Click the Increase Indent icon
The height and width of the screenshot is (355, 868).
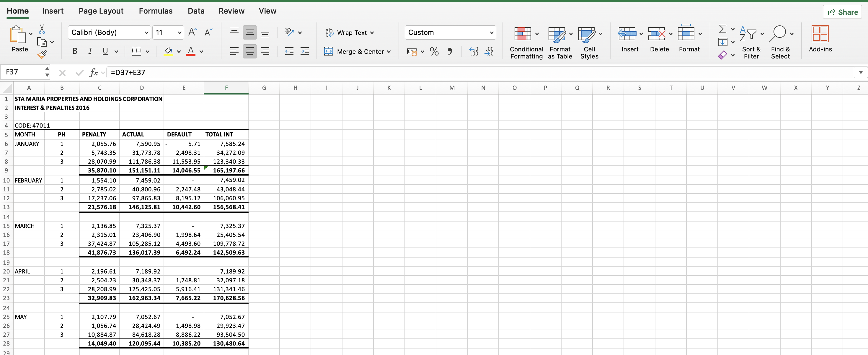[x=304, y=51]
